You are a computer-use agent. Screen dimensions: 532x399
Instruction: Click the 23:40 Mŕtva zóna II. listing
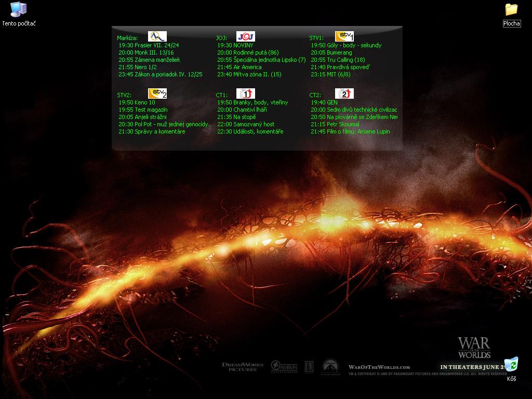[x=249, y=74]
